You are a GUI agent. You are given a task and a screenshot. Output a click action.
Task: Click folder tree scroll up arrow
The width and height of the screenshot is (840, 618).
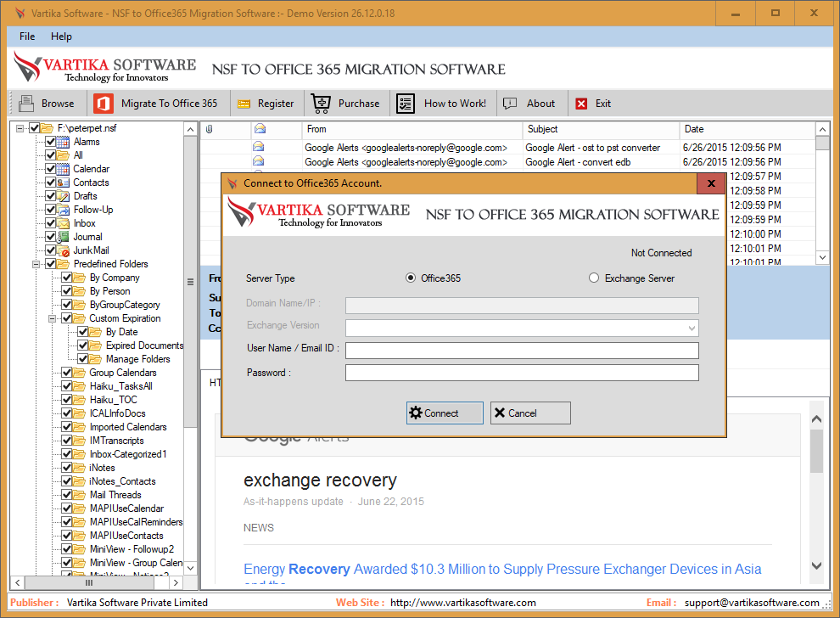[191, 129]
